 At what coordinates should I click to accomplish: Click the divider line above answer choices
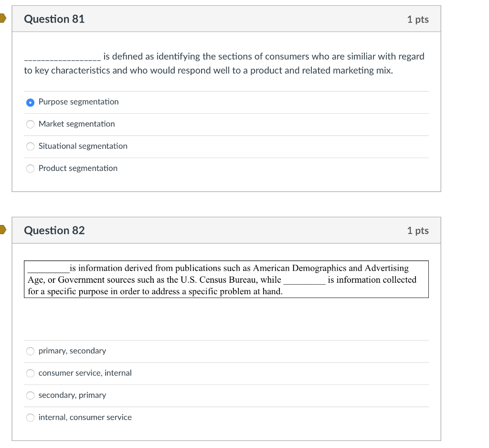[226, 91]
